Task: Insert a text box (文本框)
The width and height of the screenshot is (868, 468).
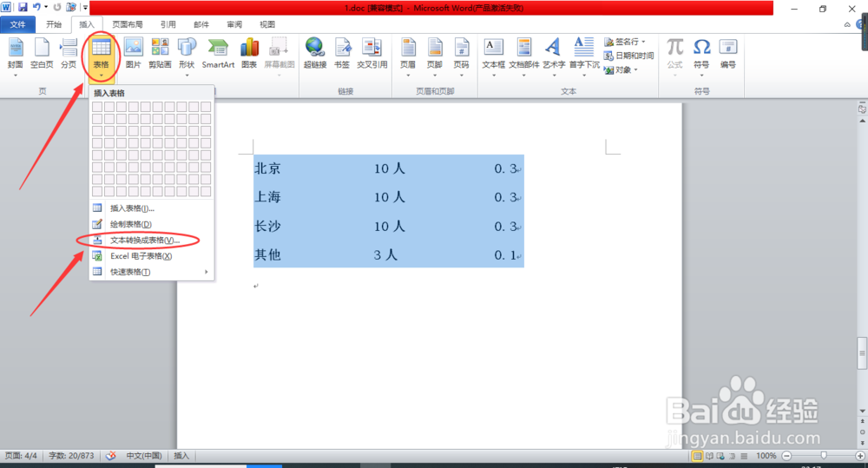Action: (x=493, y=56)
